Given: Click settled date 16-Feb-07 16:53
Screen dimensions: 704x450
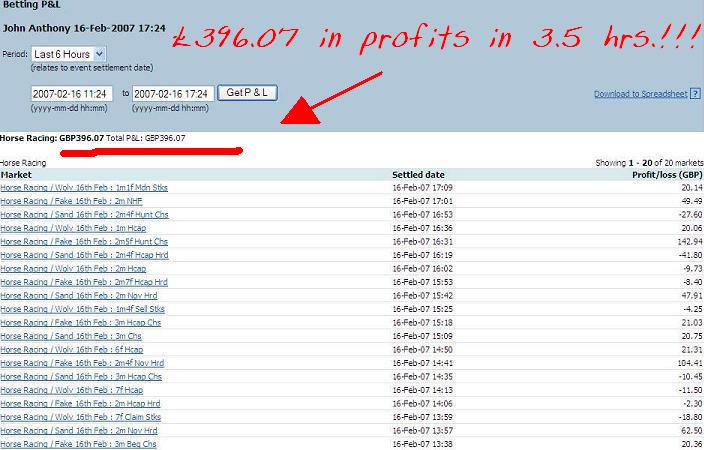Looking at the screenshot, I should tap(422, 215).
